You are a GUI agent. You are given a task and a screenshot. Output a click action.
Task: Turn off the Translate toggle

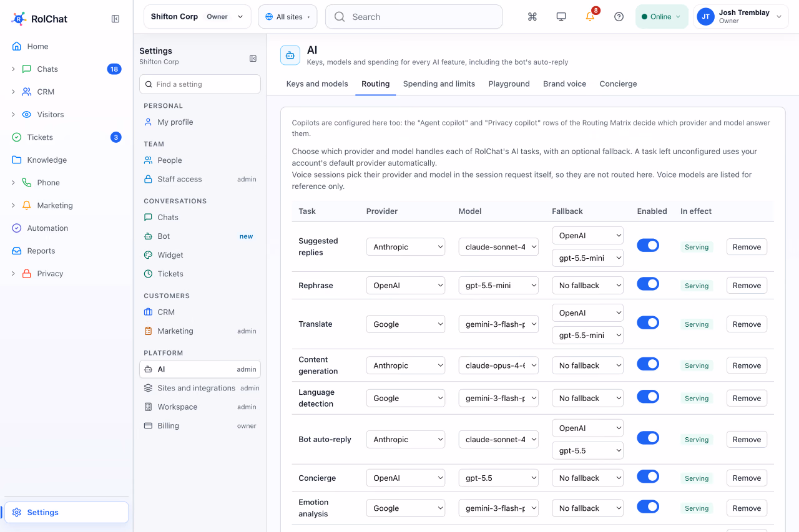click(x=648, y=323)
